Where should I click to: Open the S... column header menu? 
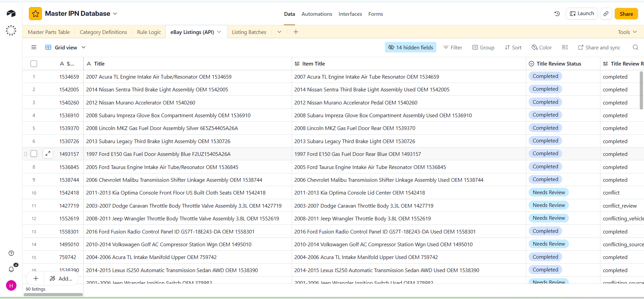coord(67,63)
